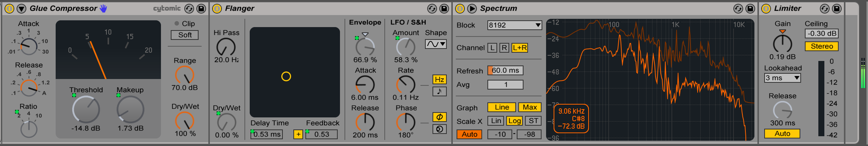The width and height of the screenshot is (868, 146).
Task: Click the Envelope Attack knob 6.00 ms
Action: [365, 85]
